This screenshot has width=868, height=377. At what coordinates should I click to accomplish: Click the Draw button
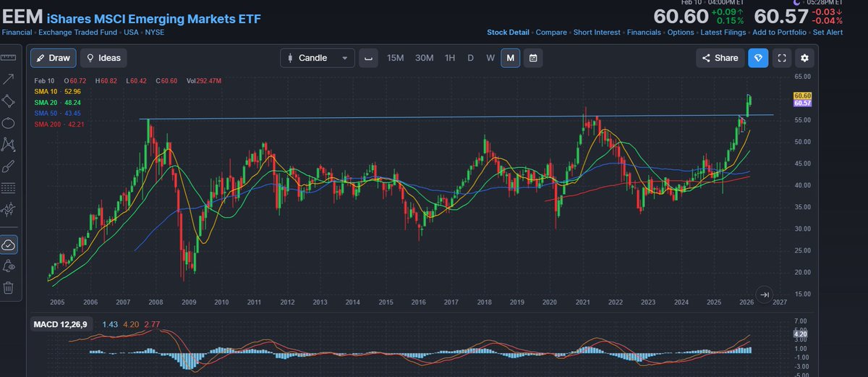pyautogui.click(x=53, y=58)
